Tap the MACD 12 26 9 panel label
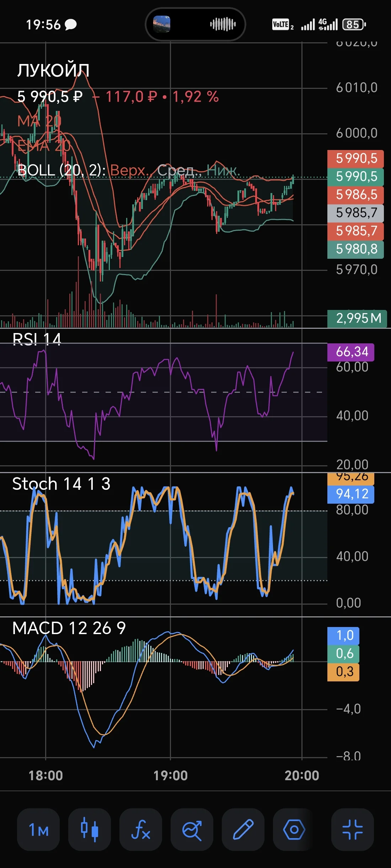 point(69,628)
